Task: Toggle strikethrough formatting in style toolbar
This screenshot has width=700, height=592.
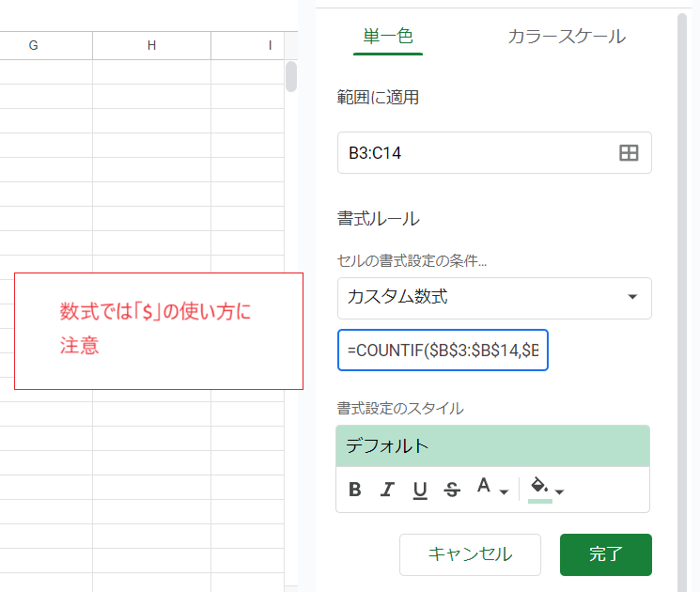Action: coord(452,490)
